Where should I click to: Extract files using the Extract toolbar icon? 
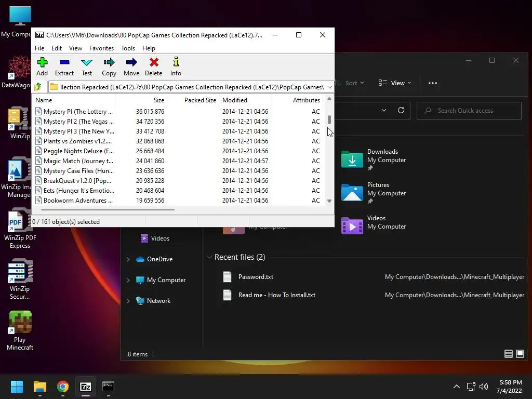pyautogui.click(x=64, y=67)
